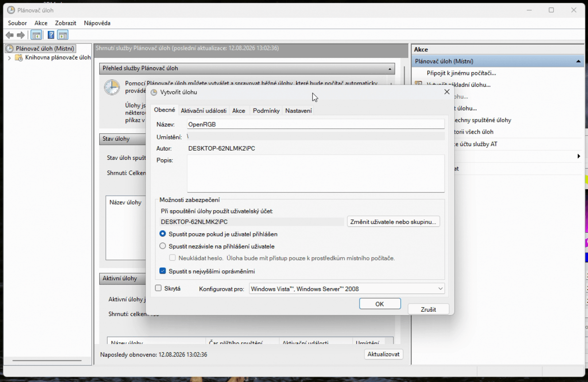The image size is (588, 382).
Task: Click the 'Shrnutí služby Plánovač úloh' header text
Action: [187, 48]
